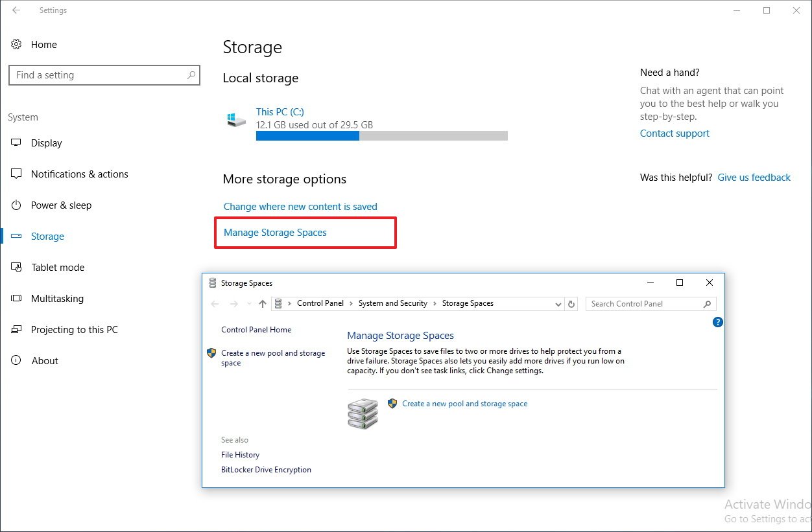812x532 pixels.
Task: Click Contact support link
Action: pyautogui.click(x=675, y=133)
